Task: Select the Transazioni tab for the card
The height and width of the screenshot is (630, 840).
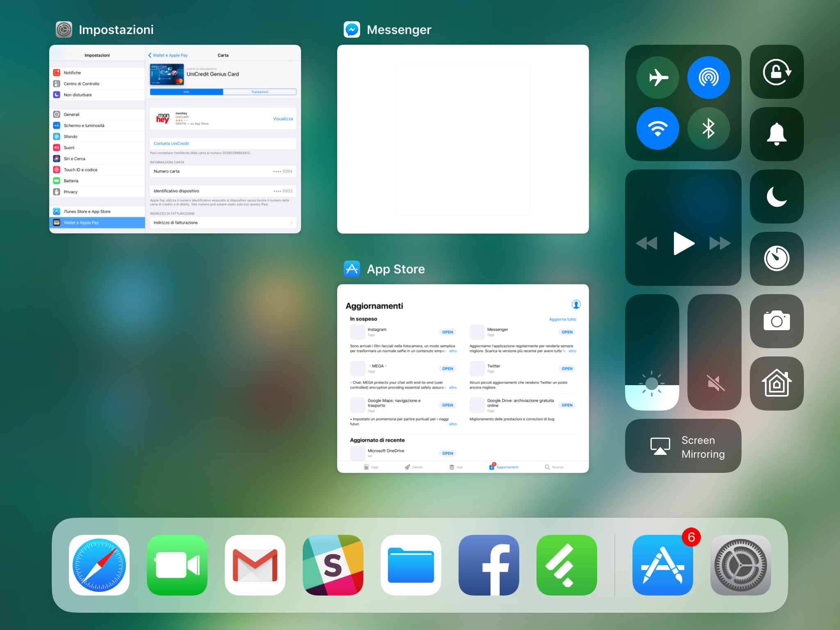Action: [260, 92]
